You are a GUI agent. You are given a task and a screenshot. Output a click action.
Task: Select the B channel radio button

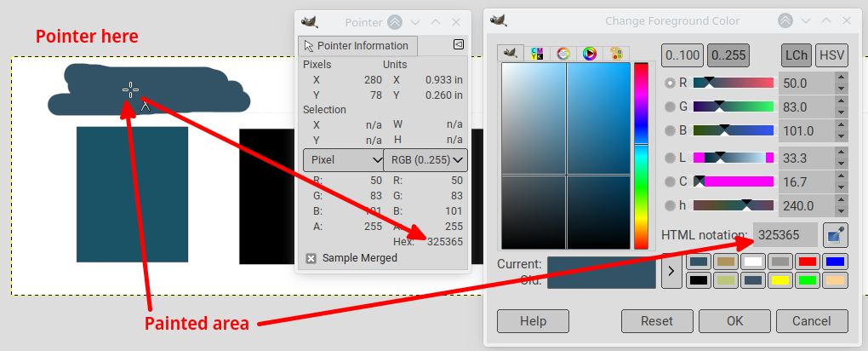click(x=671, y=130)
